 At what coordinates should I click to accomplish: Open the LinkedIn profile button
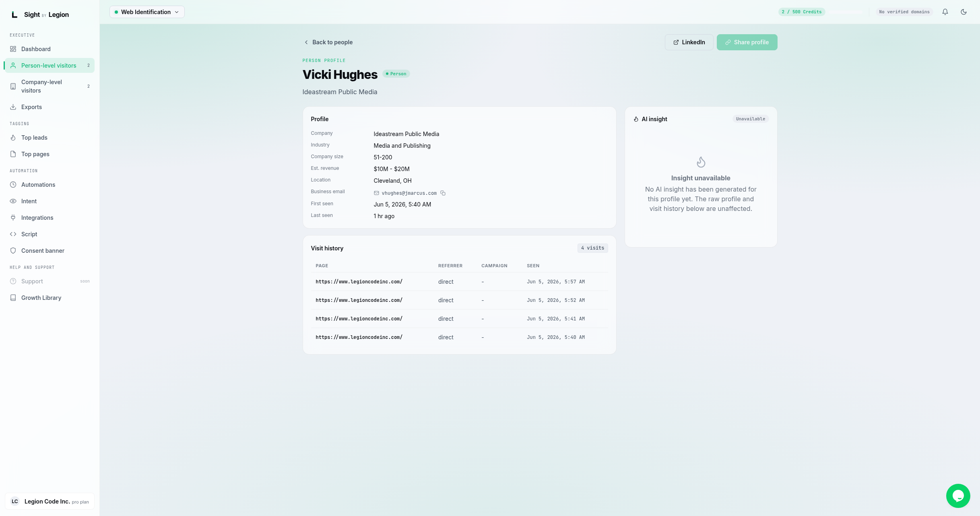pyautogui.click(x=689, y=42)
